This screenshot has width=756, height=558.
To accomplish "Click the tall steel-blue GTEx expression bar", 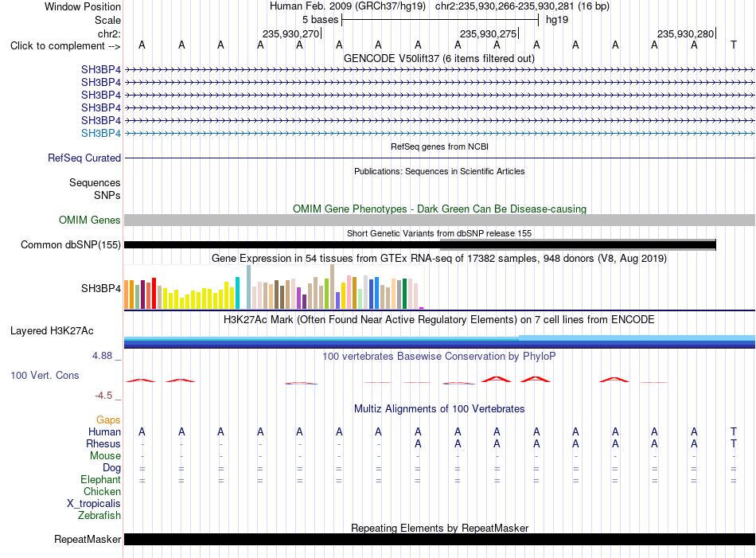I will pos(249,287).
